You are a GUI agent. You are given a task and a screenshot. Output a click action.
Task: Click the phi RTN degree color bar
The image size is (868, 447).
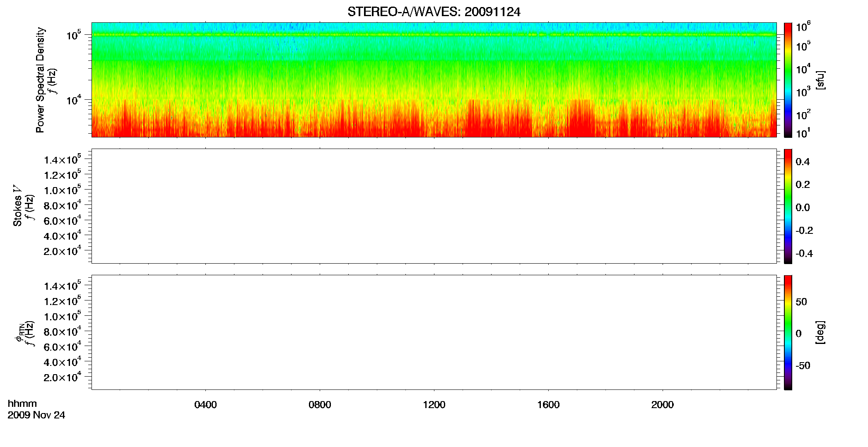(x=788, y=332)
